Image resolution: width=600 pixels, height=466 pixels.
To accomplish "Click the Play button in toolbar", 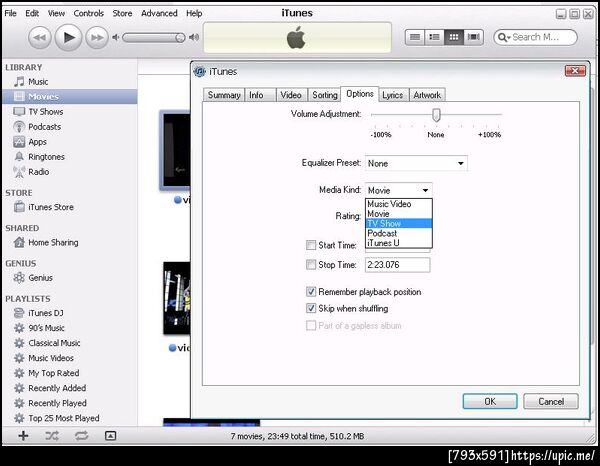I will (x=68, y=37).
